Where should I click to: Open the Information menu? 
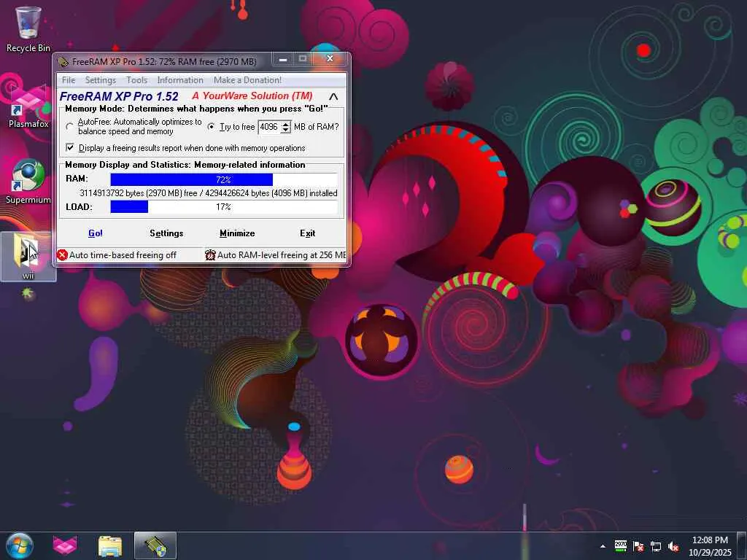coord(180,80)
